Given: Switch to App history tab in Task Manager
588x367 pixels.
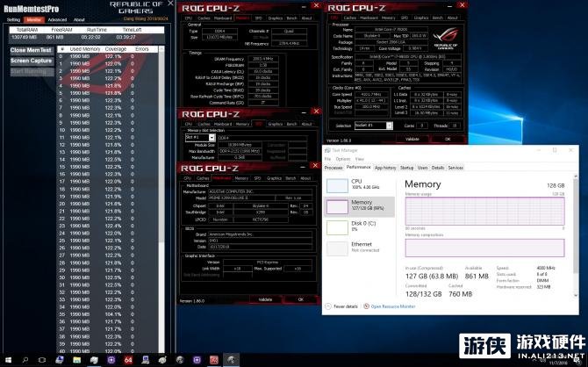Looking at the screenshot, I should [385, 168].
